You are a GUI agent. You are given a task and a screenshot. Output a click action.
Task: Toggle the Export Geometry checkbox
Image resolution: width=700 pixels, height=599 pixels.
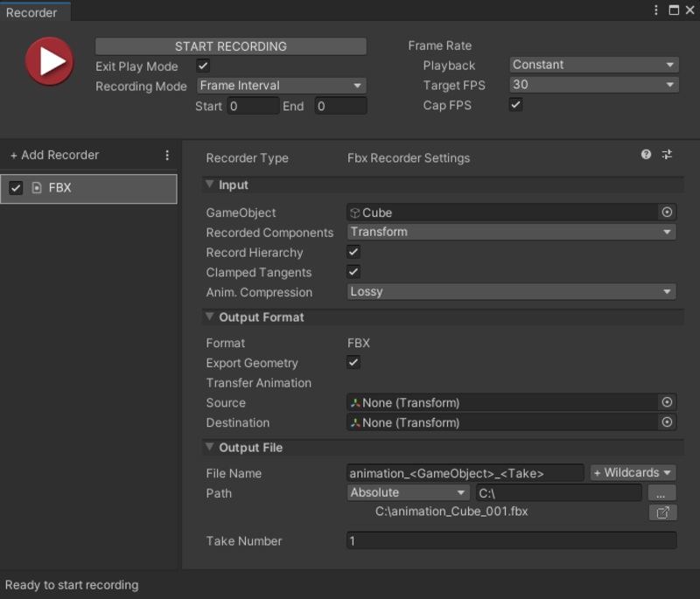[353, 363]
